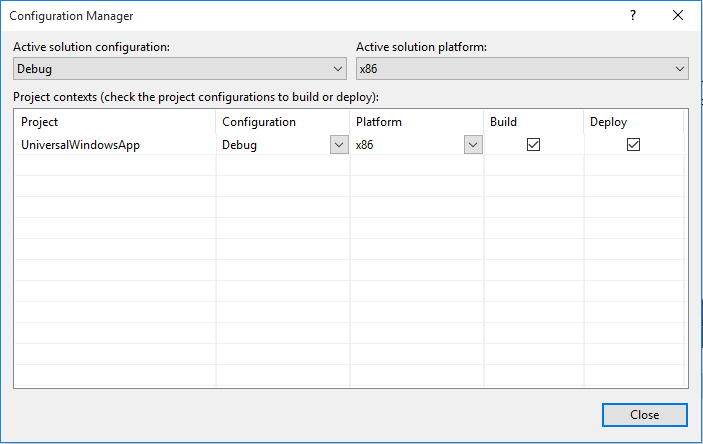The height and width of the screenshot is (444, 703).
Task: Click the Project column header
Action: (40, 122)
